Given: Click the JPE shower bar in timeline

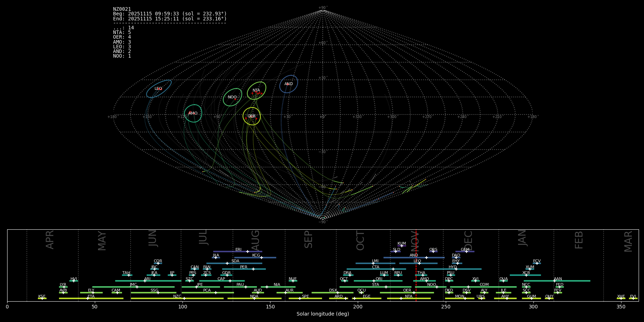Looking at the screenshot, I should [201, 287].
